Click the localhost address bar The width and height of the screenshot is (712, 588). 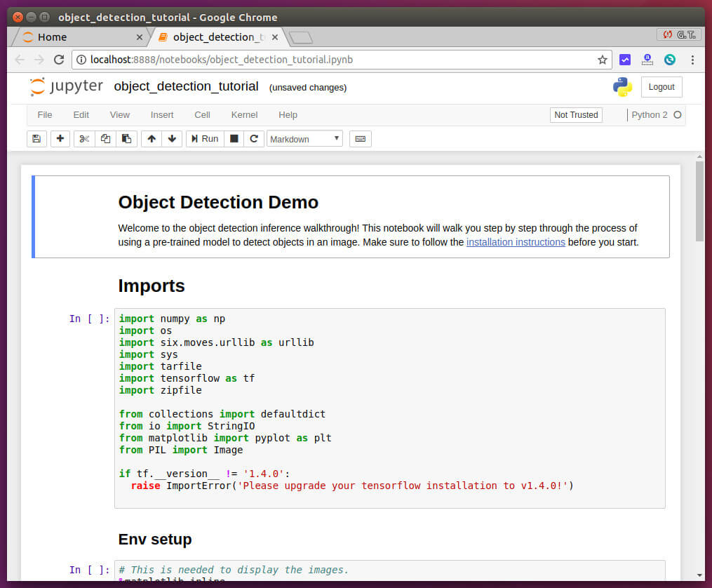(x=337, y=60)
